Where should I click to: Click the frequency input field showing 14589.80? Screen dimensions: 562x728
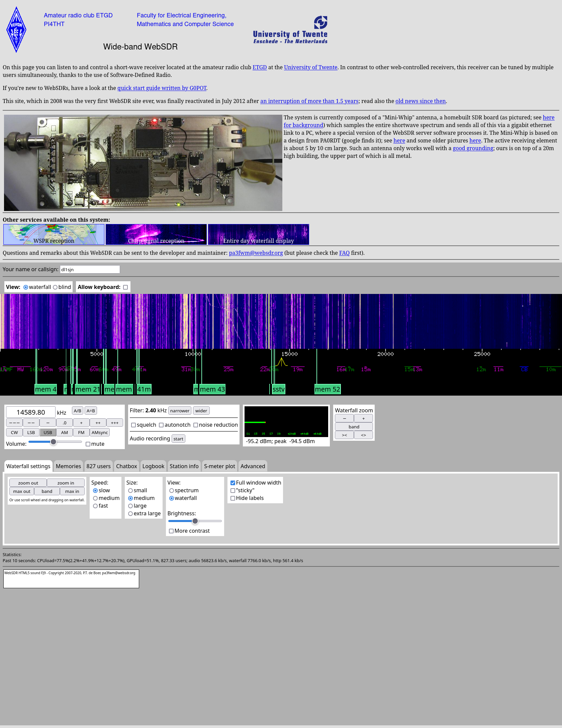[31, 412]
